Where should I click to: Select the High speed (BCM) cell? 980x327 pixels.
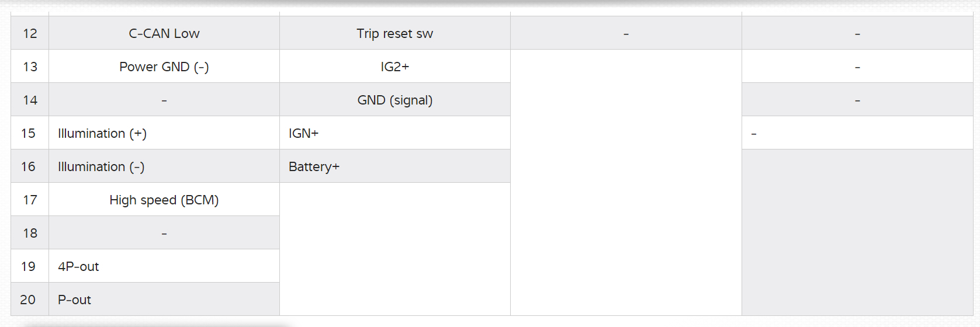[x=164, y=200]
